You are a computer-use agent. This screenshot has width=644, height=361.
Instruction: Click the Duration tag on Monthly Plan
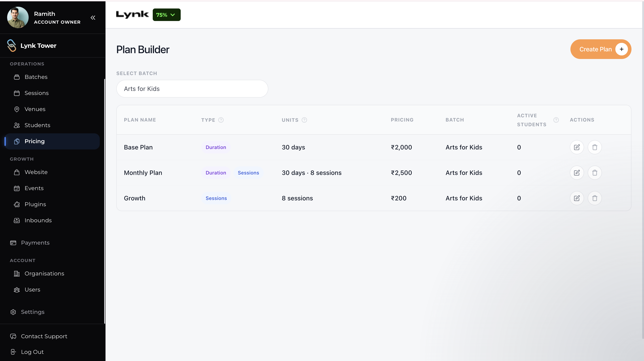[216, 173]
